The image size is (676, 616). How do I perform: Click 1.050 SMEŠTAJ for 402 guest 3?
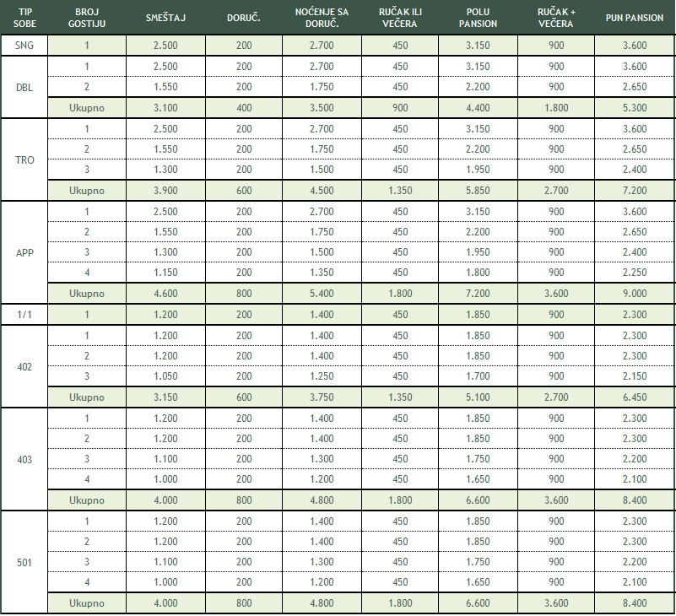165,376
